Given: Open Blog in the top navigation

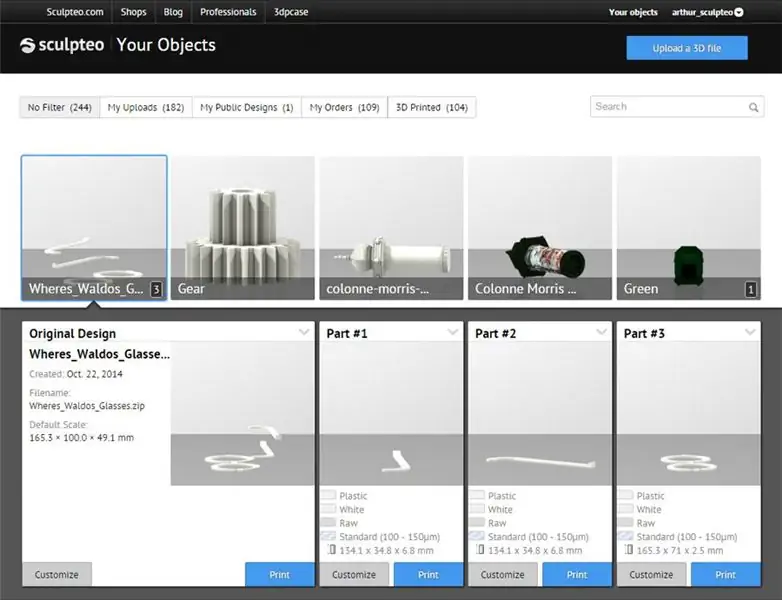Looking at the screenshot, I should tap(173, 12).
